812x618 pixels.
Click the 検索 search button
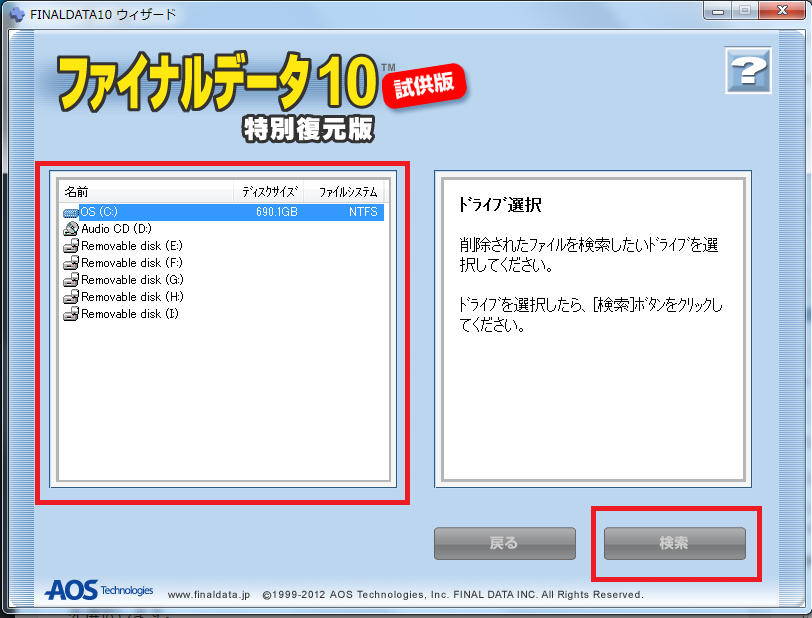point(675,543)
